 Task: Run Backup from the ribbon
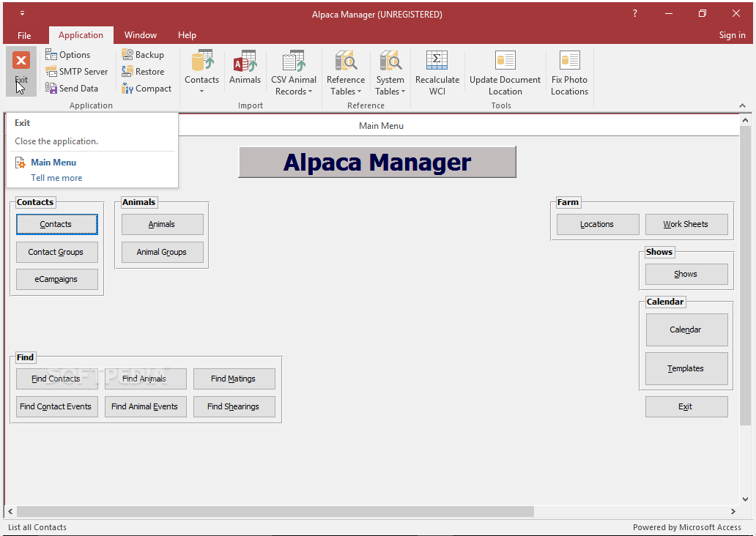click(x=143, y=54)
